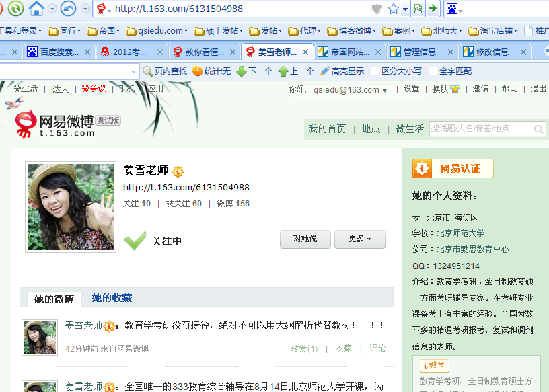Click the blue undo arrow icon
The width and height of the screenshot is (549, 392).
coord(68,8)
